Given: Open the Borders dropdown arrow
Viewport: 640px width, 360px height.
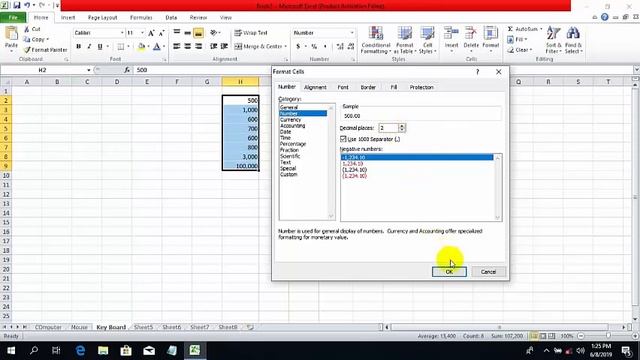Looking at the screenshot, I should click(128, 47).
